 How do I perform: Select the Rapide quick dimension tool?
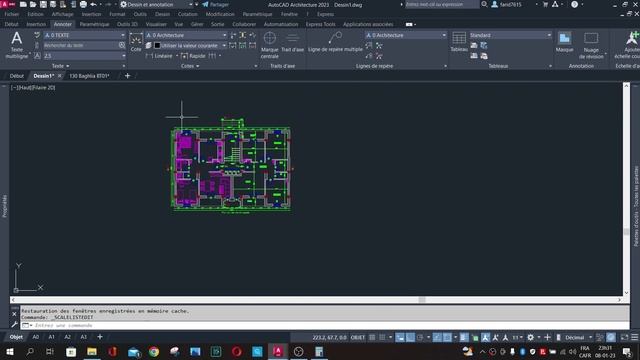193,56
